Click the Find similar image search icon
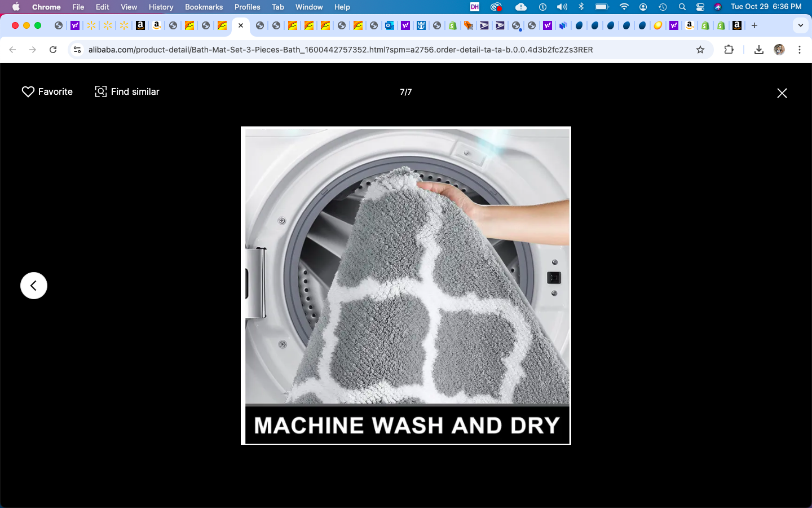The image size is (812, 508). point(100,91)
